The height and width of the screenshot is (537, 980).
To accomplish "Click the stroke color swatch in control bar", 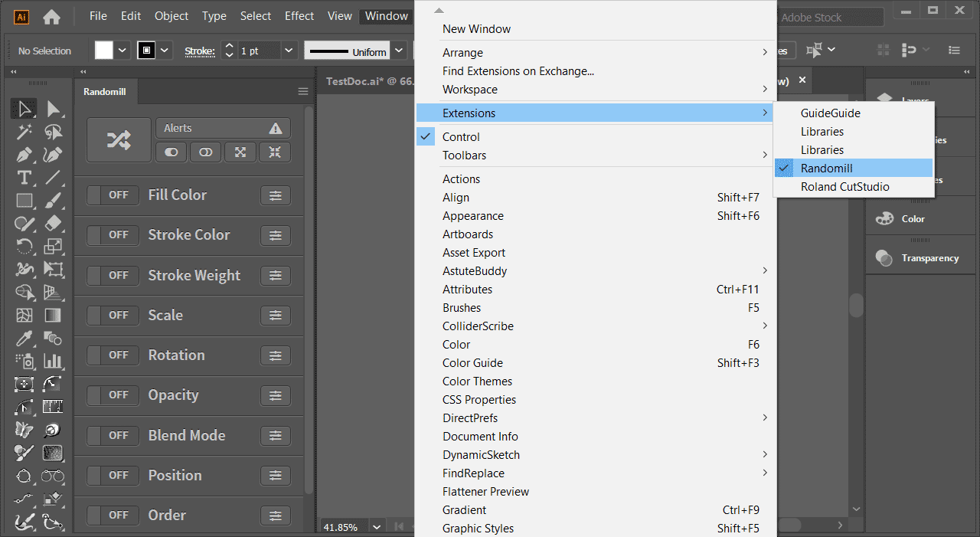I will (146, 51).
